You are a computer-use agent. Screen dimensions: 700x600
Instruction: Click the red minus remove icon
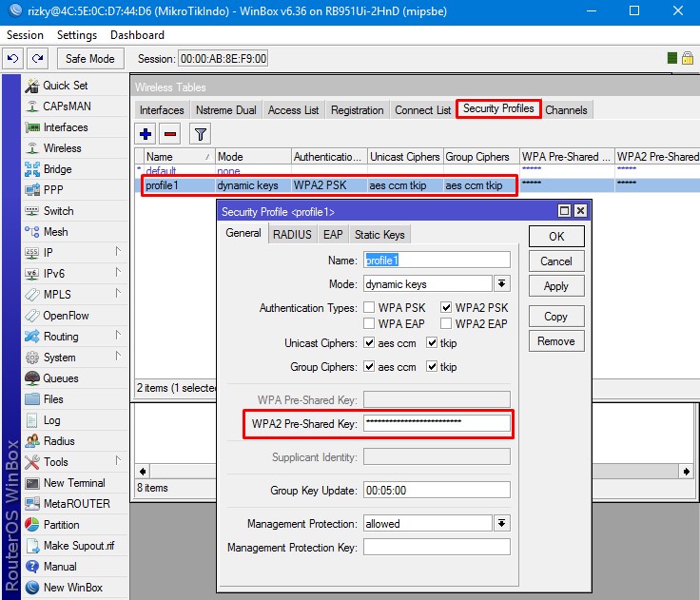(x=170, y=134)
